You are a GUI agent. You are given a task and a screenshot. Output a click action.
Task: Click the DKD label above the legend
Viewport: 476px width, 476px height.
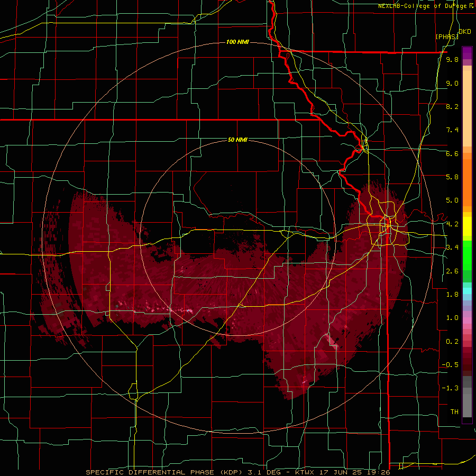(x=465, y=32)
